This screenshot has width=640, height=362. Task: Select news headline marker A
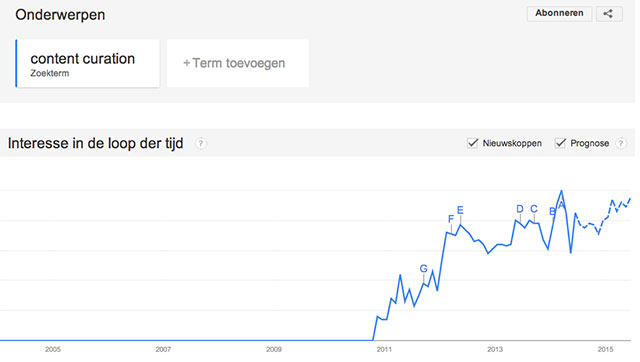(561, 204)
